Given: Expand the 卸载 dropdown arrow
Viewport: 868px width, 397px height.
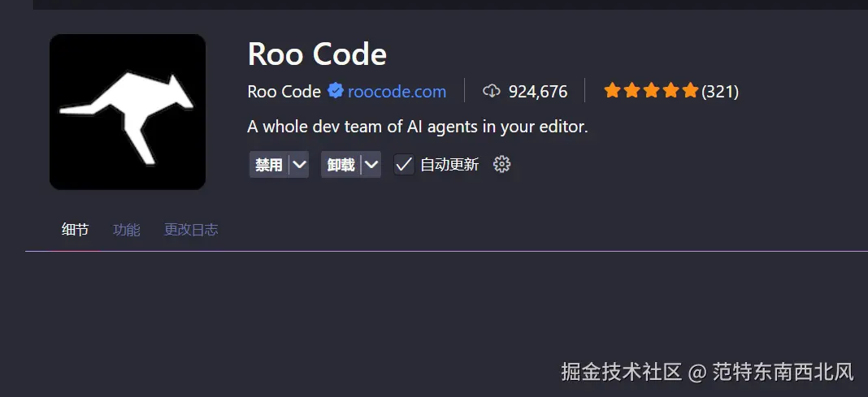Looking at the screenshot, I should click(x=371, y=165).
